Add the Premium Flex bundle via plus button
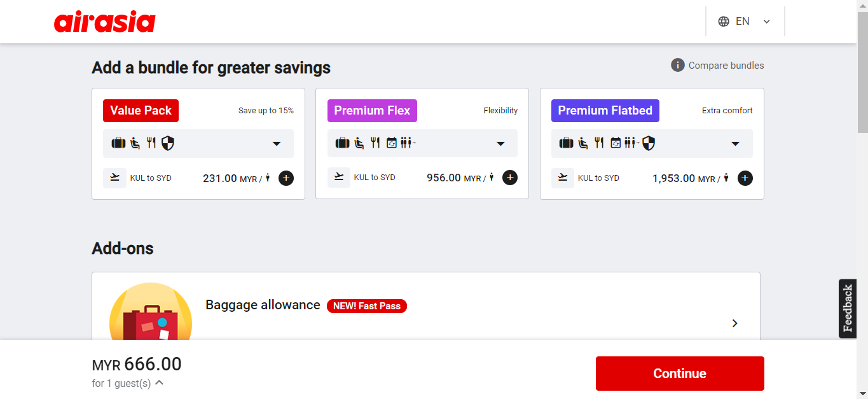The width and height of the screenshot is (868, 399). click(509, 178)
